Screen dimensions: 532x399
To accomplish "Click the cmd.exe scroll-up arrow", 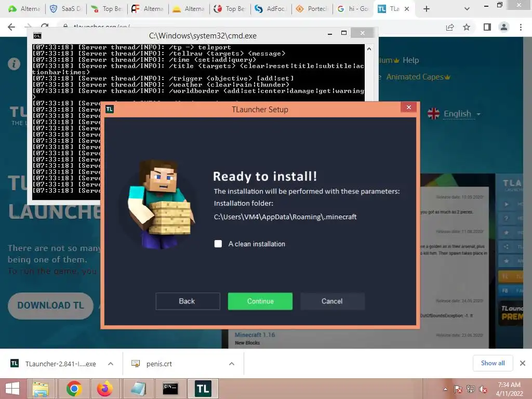I will (x=369, y=49).
